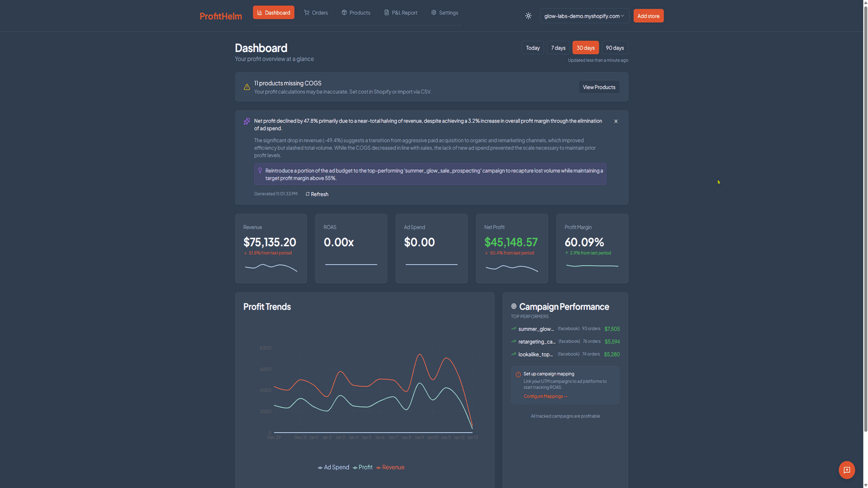This screenshot has width=868, height=488.
Task: Open the feedback chat bubble icon
Action: (846, 470)
